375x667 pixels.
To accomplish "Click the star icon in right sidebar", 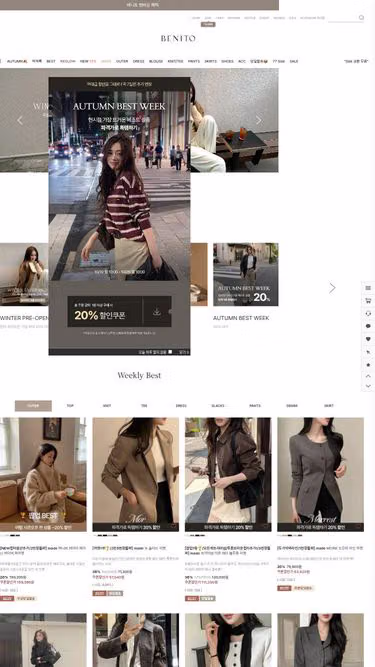I will pos(368,365).
